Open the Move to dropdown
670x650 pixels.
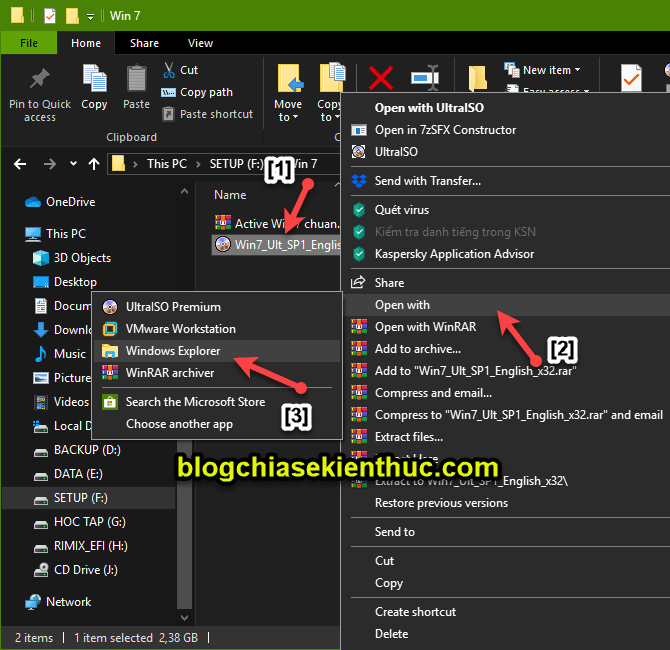coord(288,111)
